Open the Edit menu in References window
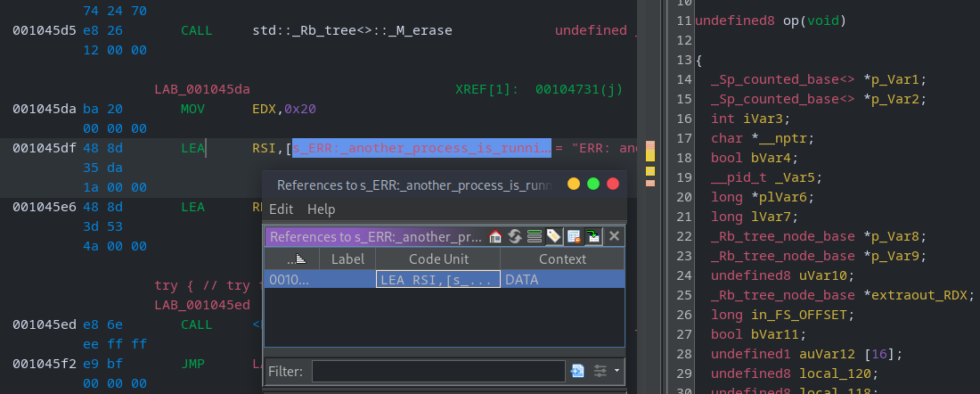 point(282,209)
